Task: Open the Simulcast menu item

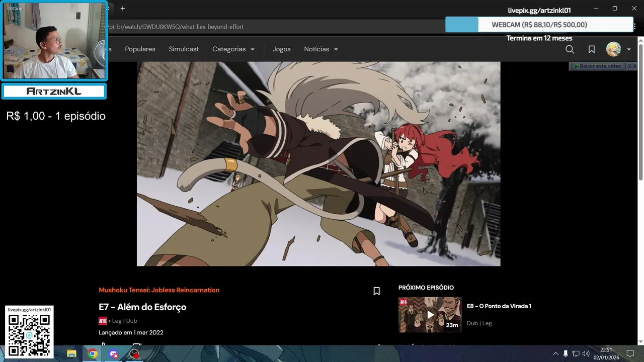Action: point(184,49)
